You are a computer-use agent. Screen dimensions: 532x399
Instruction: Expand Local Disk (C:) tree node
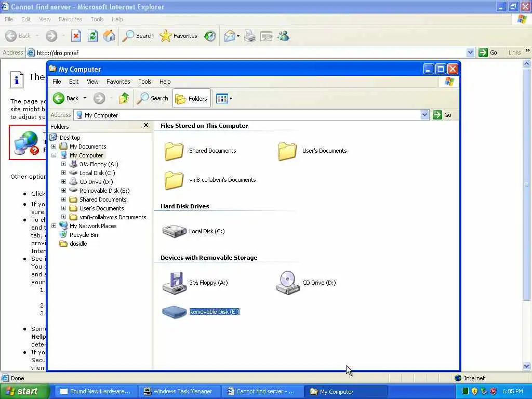(x=63, y=172)
